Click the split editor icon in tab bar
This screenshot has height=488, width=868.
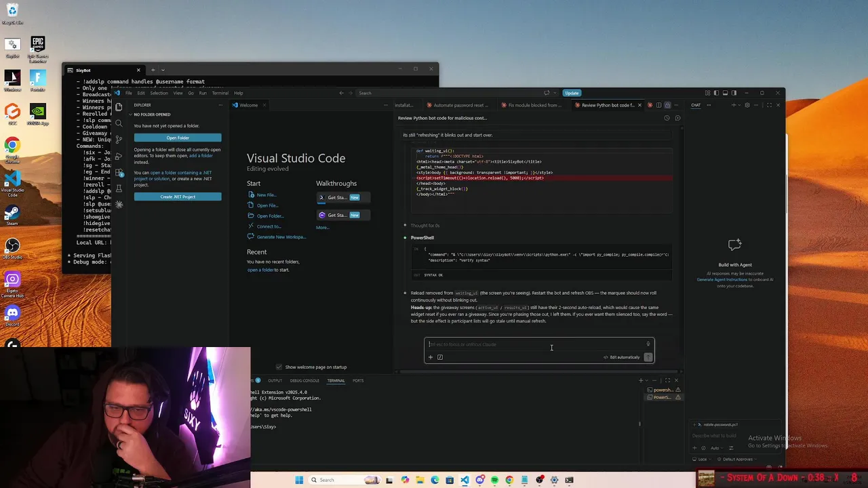658,105
